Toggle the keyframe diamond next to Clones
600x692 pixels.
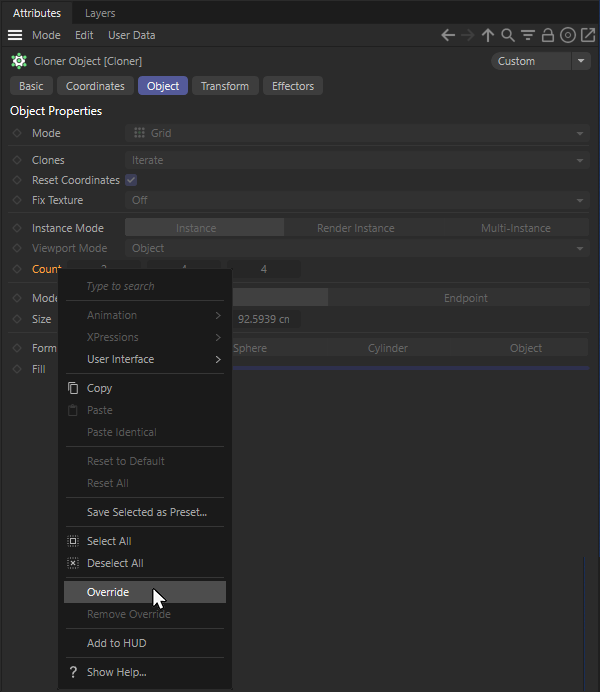pos(16,160)
